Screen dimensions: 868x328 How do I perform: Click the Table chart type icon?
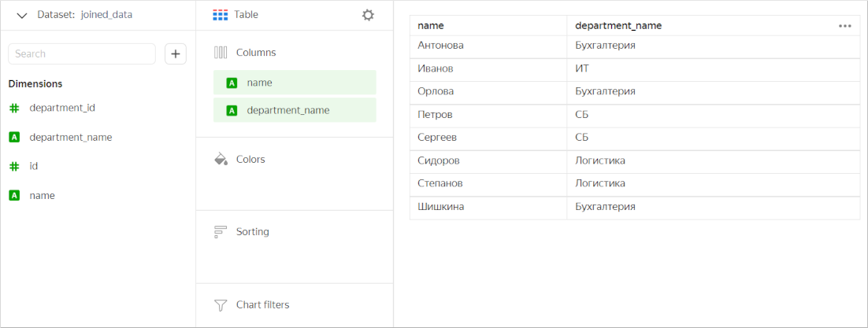click(x=221, y=15)
